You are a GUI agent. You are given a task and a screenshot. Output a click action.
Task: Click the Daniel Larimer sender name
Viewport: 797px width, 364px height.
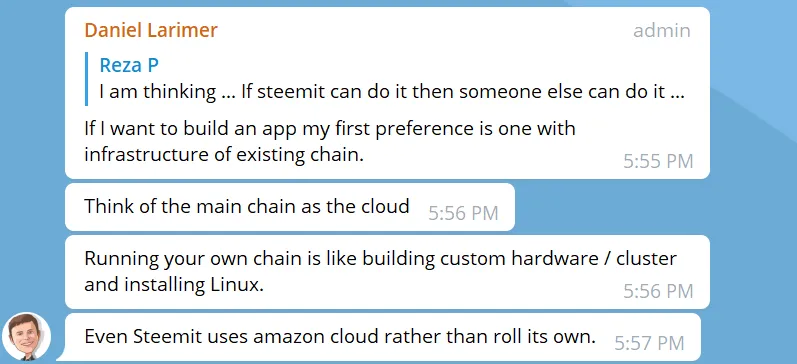pyautogui.click(x=151, y=30)
